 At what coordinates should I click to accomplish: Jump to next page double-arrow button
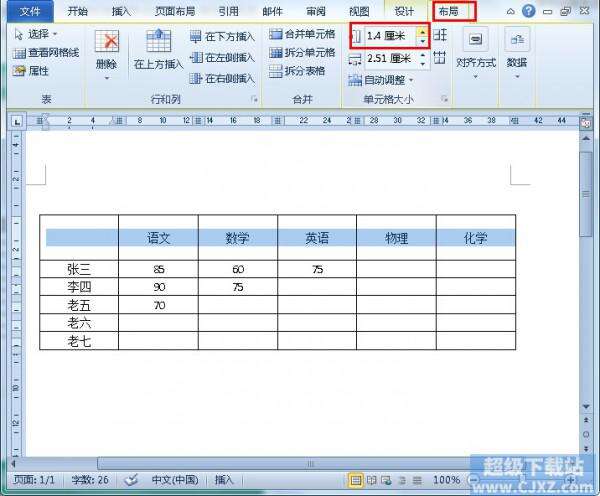[x=586, y=448]
